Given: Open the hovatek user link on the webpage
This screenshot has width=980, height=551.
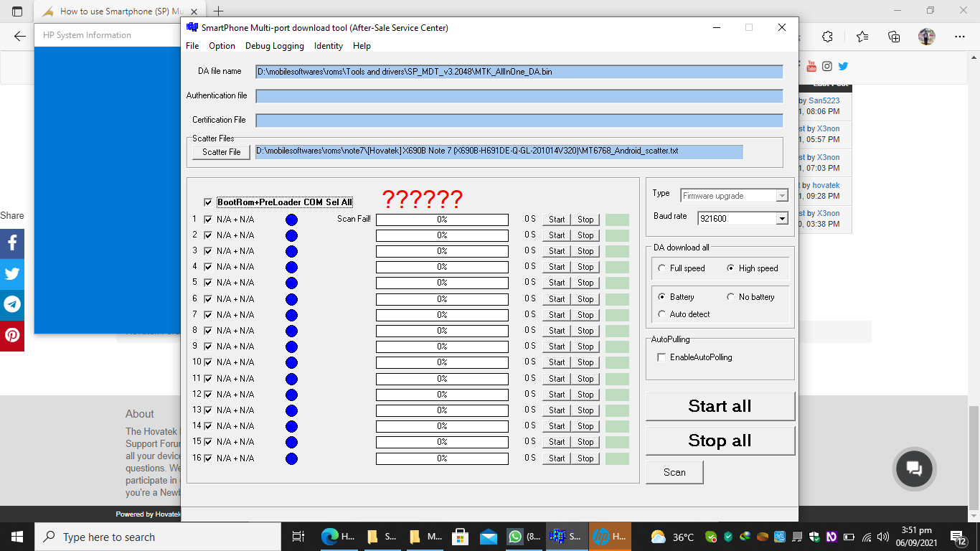Looking at the screenshot, I should coord(826,185).
